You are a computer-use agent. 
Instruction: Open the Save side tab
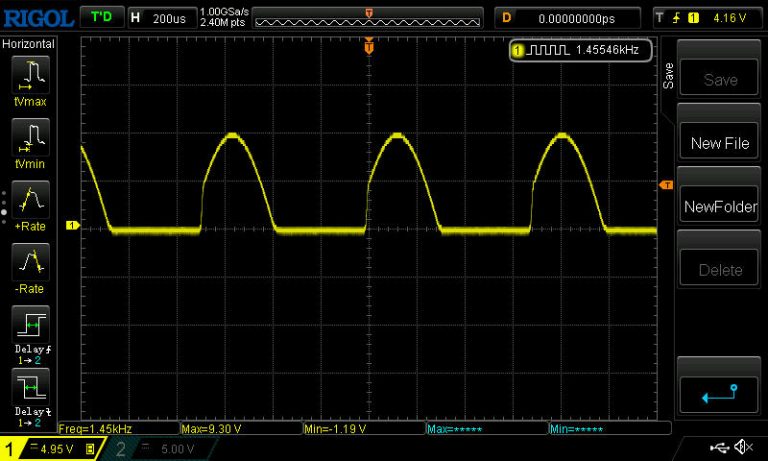[668, 76]
